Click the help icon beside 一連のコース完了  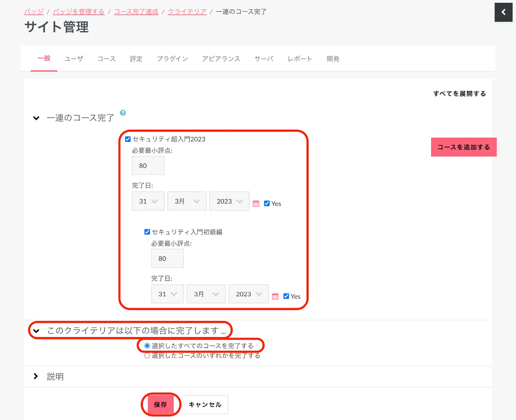point(123,113)
